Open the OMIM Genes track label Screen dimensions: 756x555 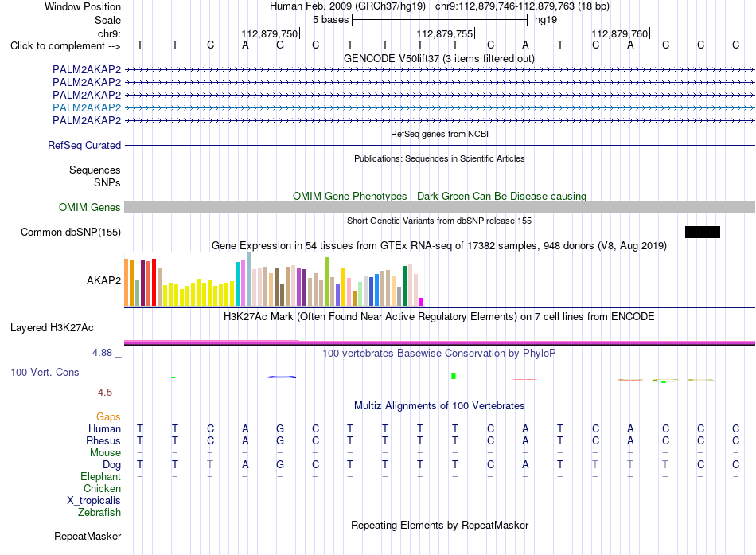tap(90, 208)
